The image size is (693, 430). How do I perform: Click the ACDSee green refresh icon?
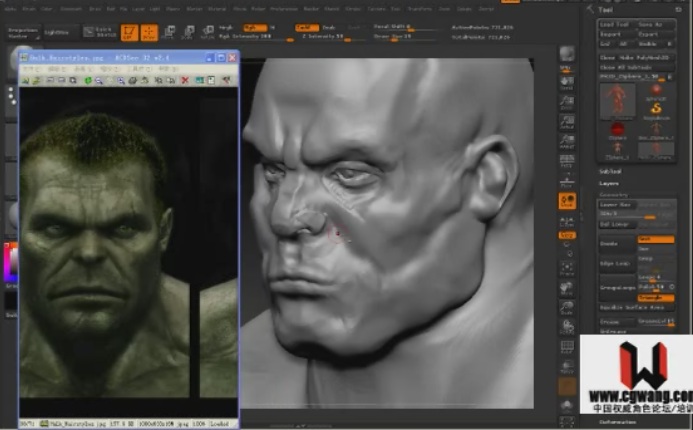pyautogui.click(x=88, y=80)
